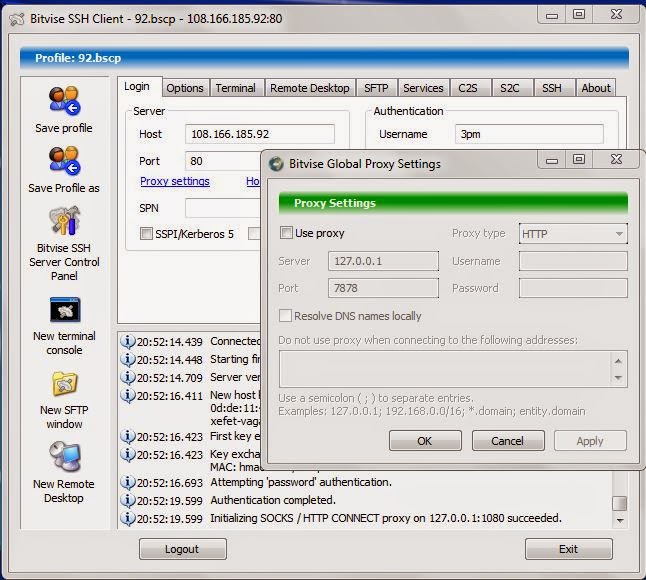Maximize the Bitvise SSH Client window
This screenshot has height=580, width=646.
[x=579, y=14]
